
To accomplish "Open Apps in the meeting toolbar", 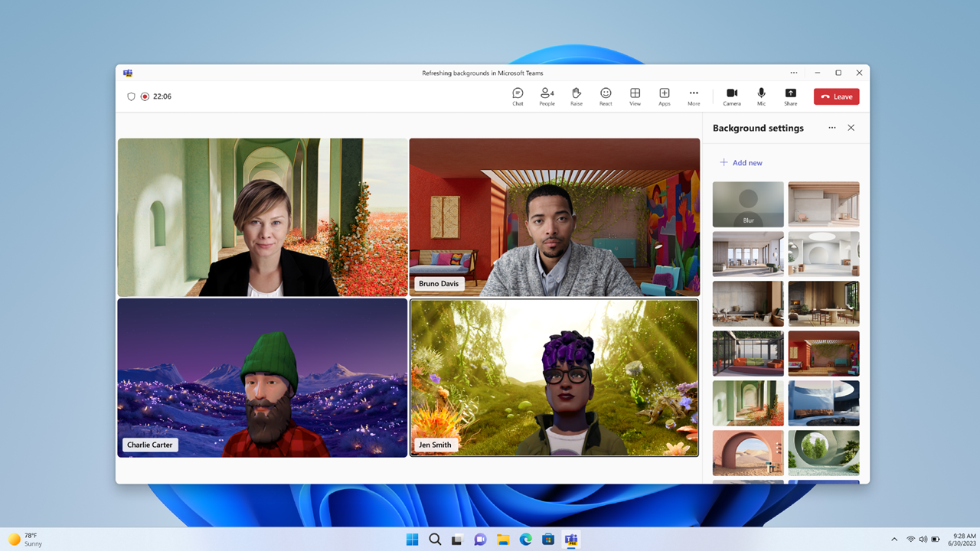I will coord(665,96).
